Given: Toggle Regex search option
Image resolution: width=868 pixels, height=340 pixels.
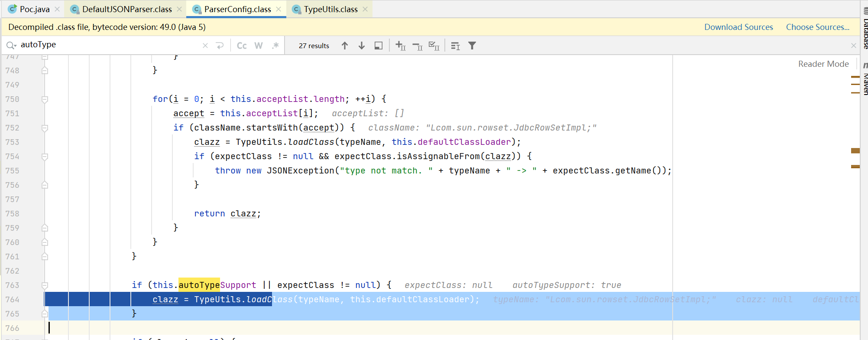Looking at the screenshot, I should 275,46.
